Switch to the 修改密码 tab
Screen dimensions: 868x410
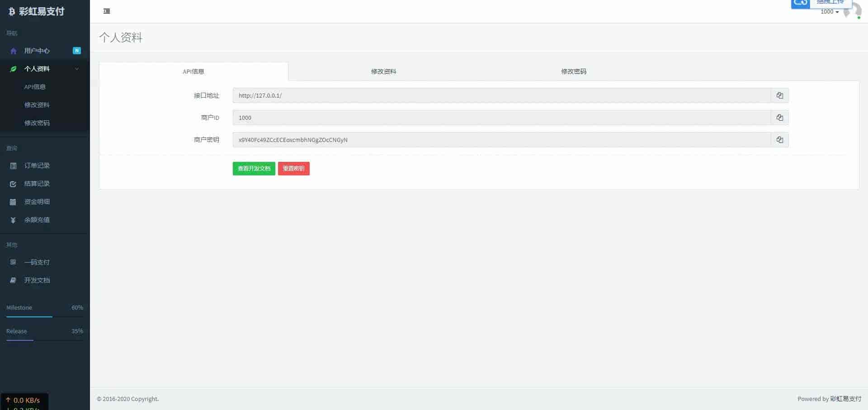click(574, 71)
